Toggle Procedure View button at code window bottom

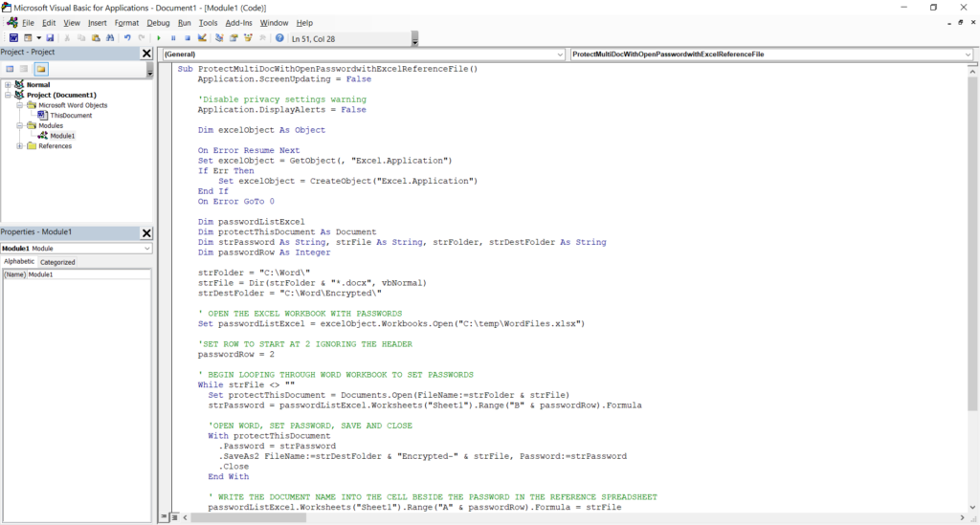coord(165,517)
